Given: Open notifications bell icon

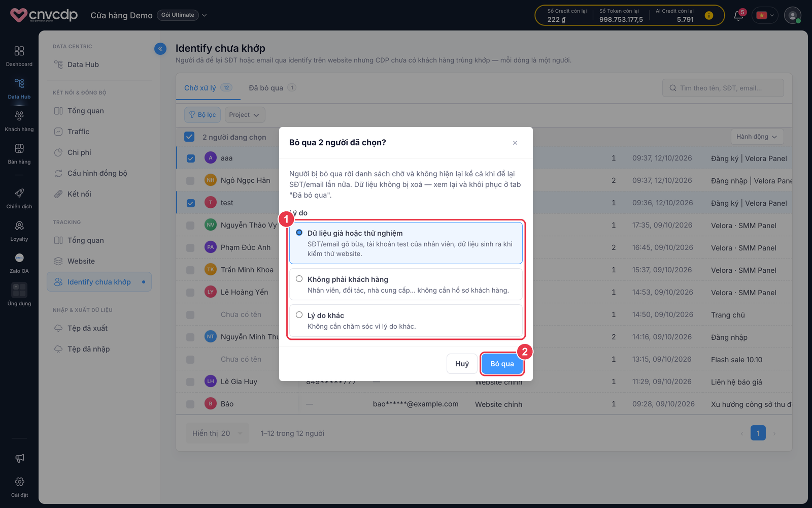Looking at the screenshot, I should click(x=738, y=16).
